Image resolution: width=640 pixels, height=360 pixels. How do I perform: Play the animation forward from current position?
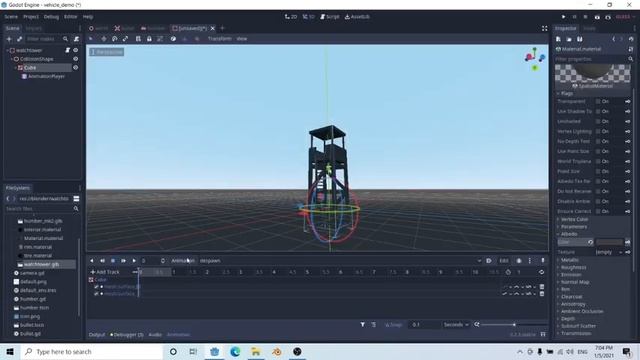click(x=134, y=261)
